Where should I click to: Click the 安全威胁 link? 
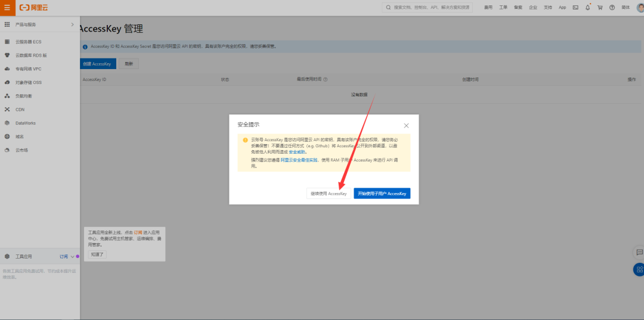298,152
